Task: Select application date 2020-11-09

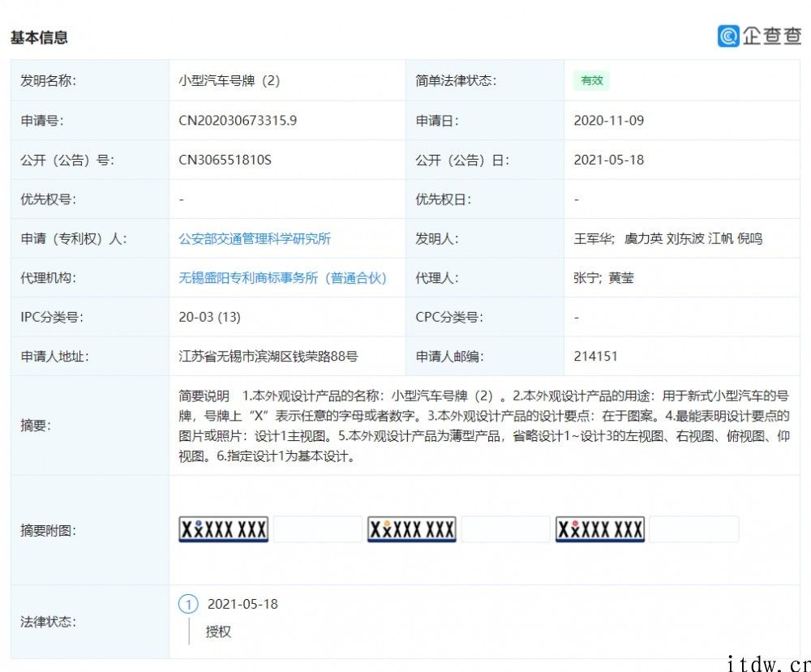Action: click(x=609, y=121)
